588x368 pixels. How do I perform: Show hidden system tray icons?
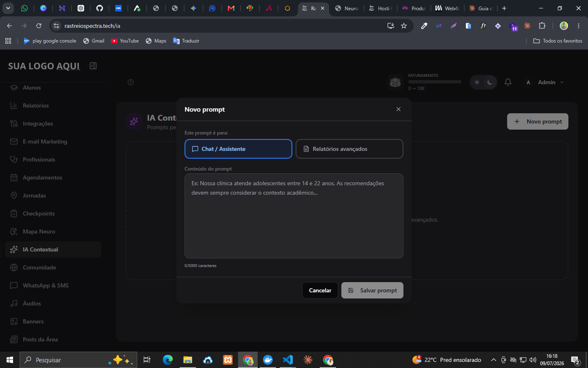[493, 360]
